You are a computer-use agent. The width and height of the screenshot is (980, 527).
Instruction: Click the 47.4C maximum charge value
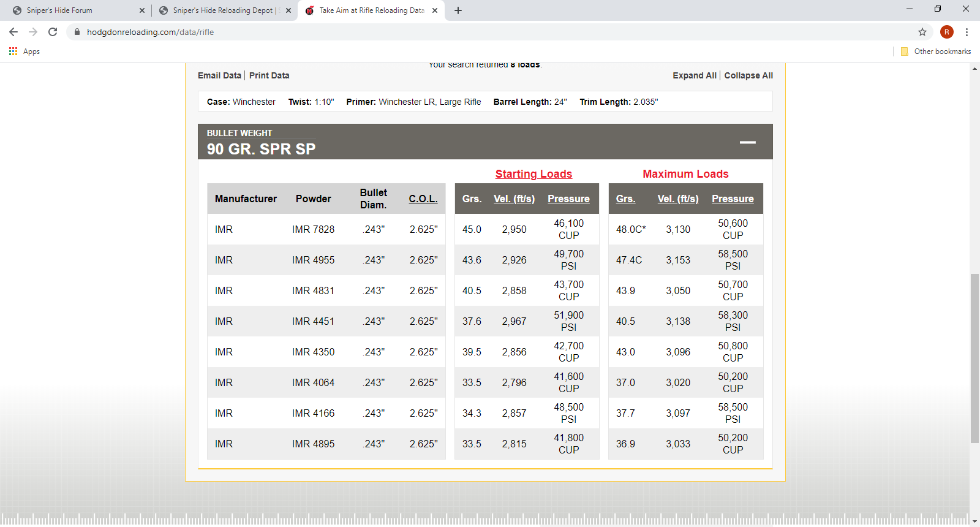[x=629, y=260]
